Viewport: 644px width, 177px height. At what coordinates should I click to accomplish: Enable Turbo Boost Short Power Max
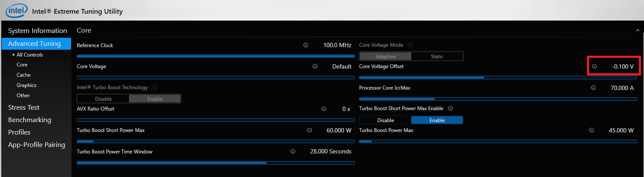pos(437,120)
